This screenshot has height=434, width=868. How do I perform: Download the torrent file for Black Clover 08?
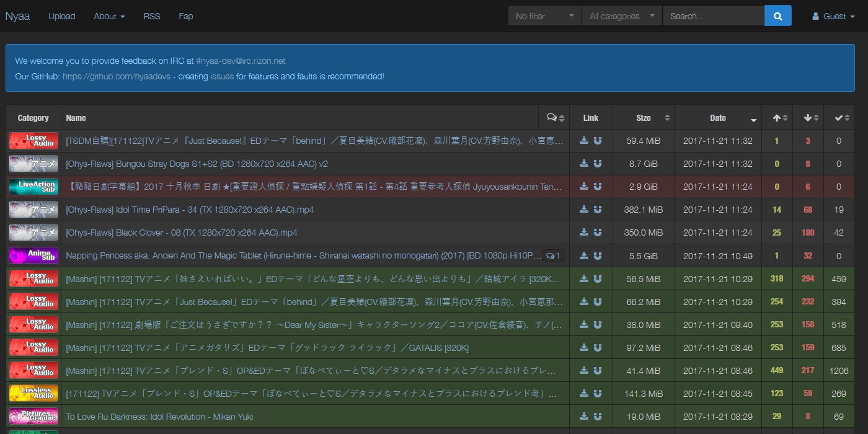click(x=583, y=232)
